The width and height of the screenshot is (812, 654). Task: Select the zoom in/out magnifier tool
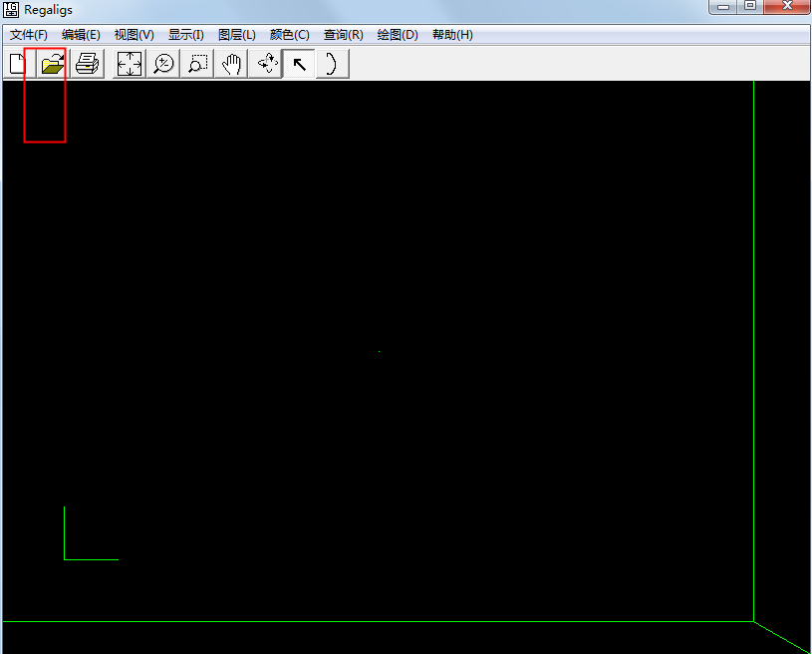coord(163,64)
